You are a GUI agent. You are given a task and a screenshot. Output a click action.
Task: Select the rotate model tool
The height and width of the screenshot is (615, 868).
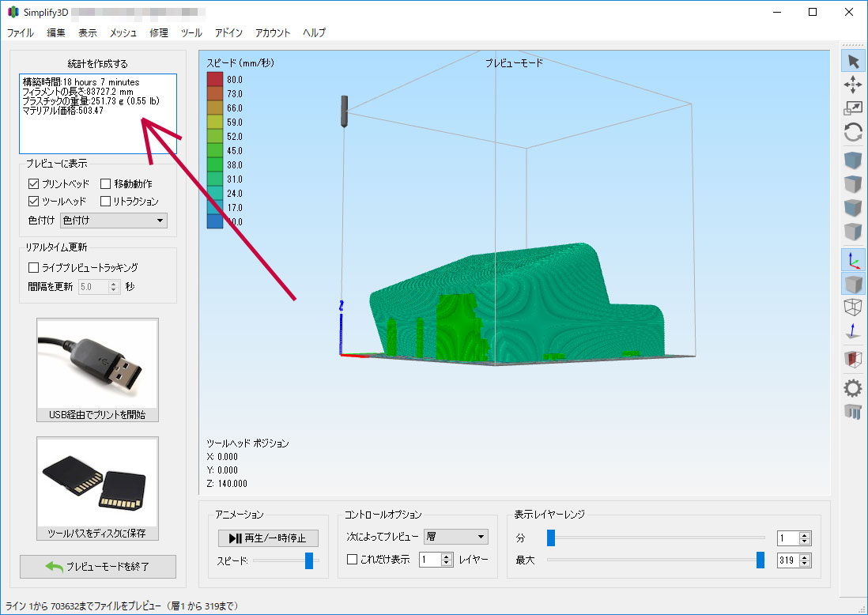[x=853, y=132]
